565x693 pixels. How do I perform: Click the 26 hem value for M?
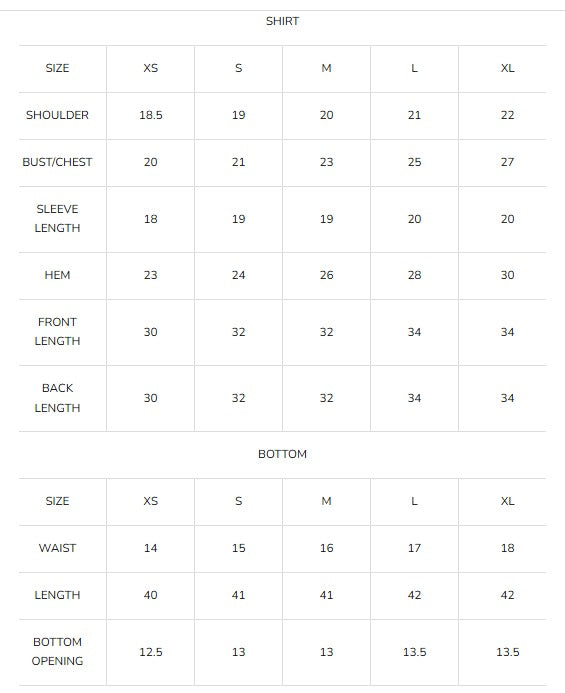(326, 275)
